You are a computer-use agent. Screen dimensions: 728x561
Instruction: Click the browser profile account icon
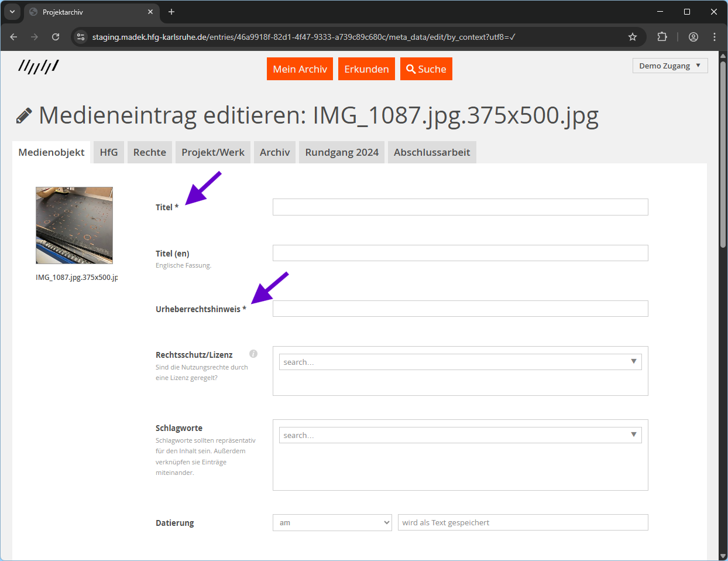click(x=693, y=36)
